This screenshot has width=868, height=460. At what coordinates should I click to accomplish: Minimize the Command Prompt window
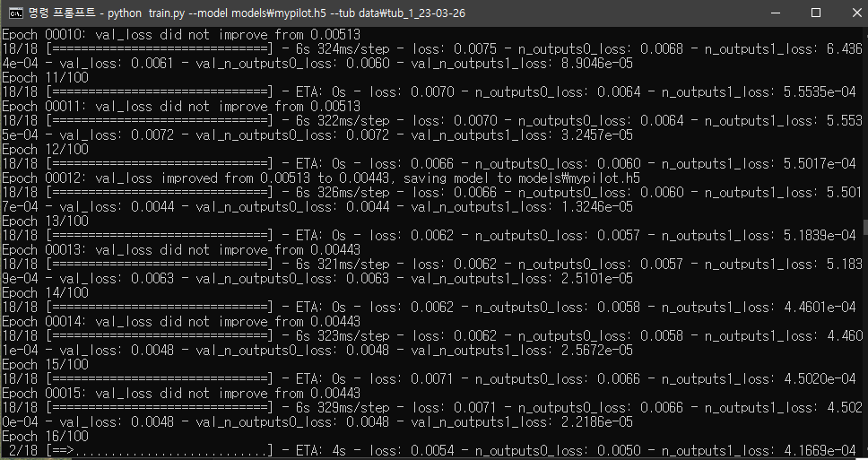tap(775, 13)
